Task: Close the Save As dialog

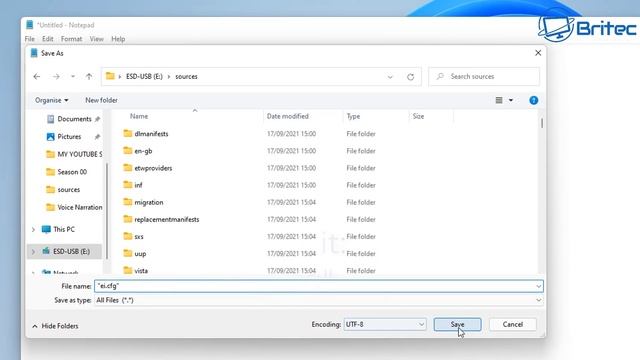Action: click(538, 53)
